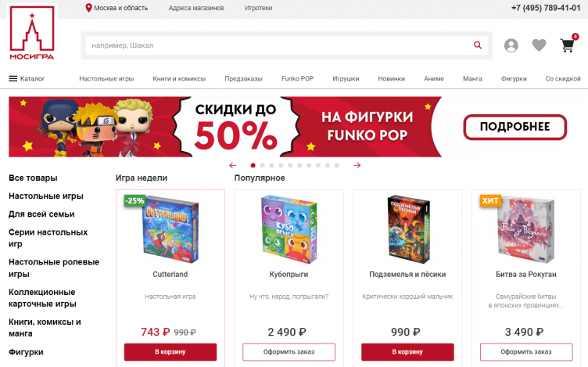
Task: Click into the search input field
Action: pos(279,45)
